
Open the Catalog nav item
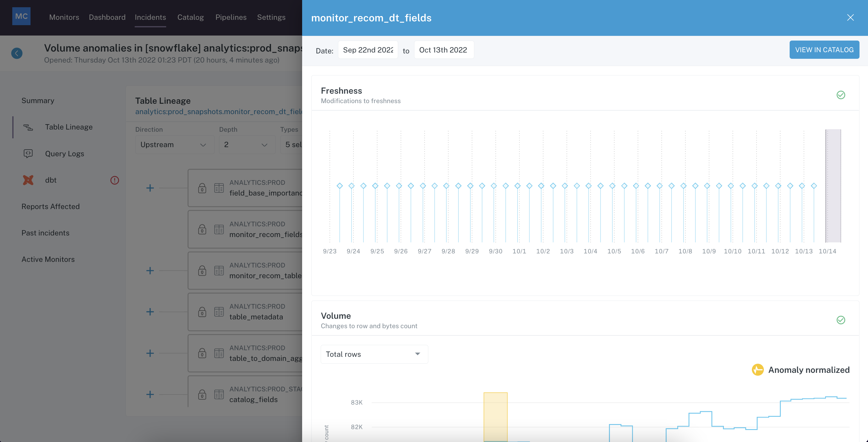tap(191, 17)
